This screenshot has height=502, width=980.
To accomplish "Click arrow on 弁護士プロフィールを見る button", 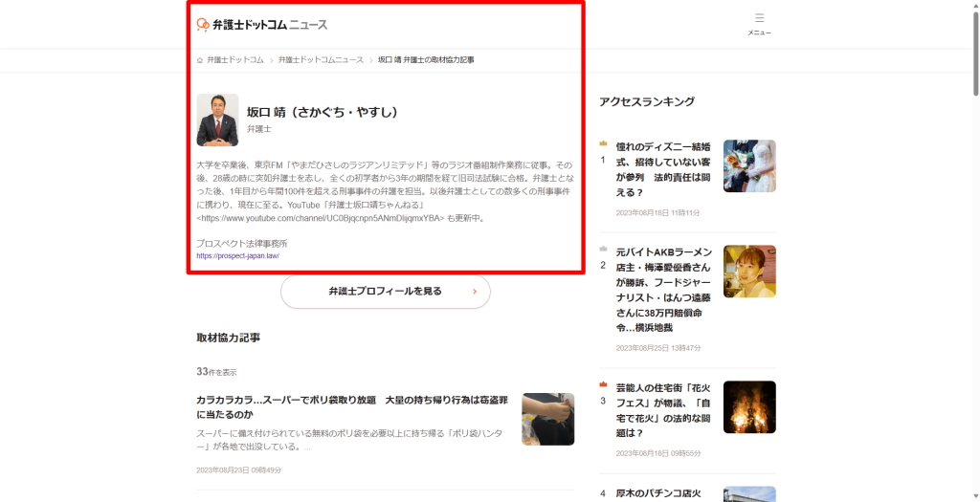I will pyautogui.click(x=475, y=292).
